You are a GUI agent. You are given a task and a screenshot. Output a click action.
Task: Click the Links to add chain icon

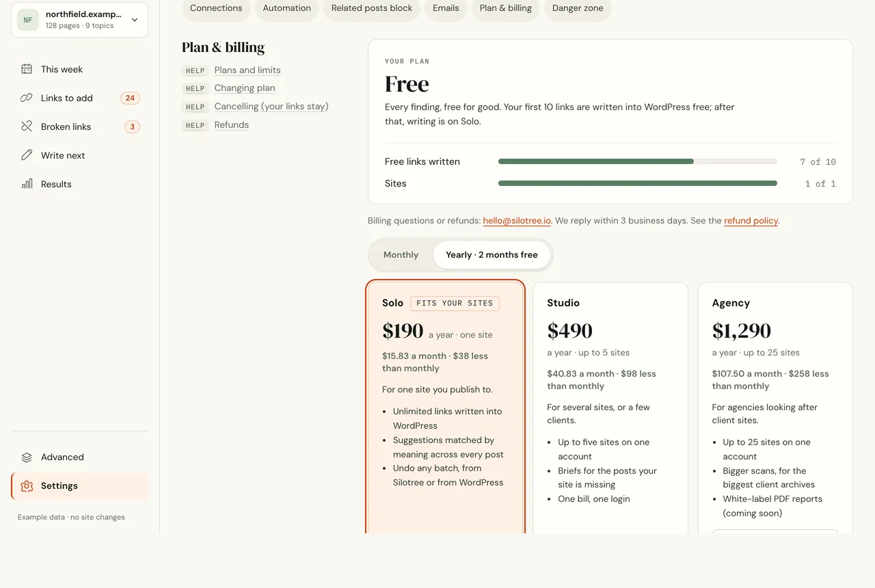pos(27,98)
